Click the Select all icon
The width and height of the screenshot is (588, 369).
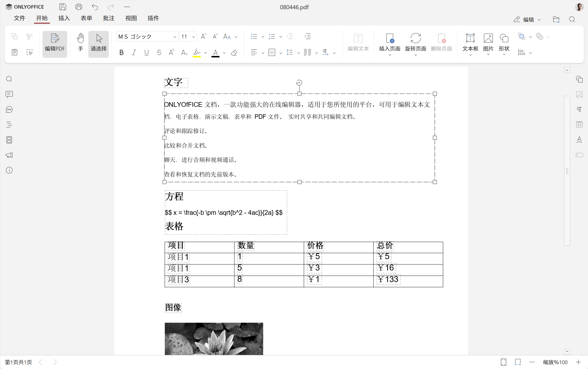(29, 52)
